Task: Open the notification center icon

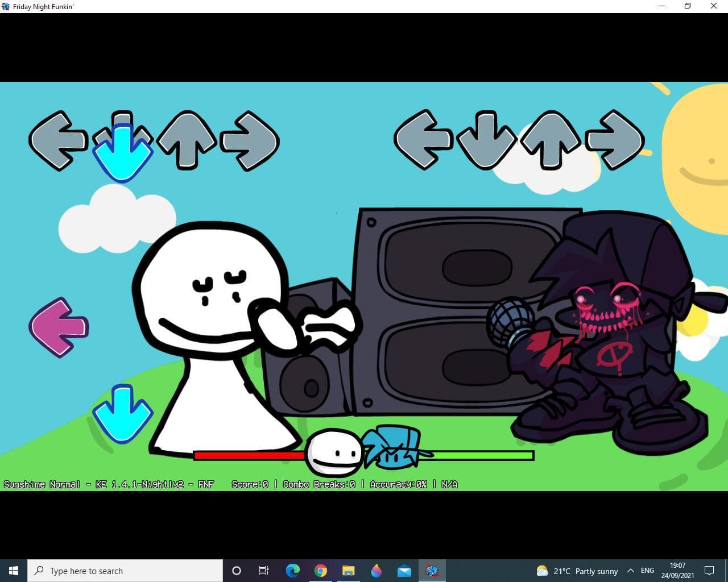Action: [709, 571]
